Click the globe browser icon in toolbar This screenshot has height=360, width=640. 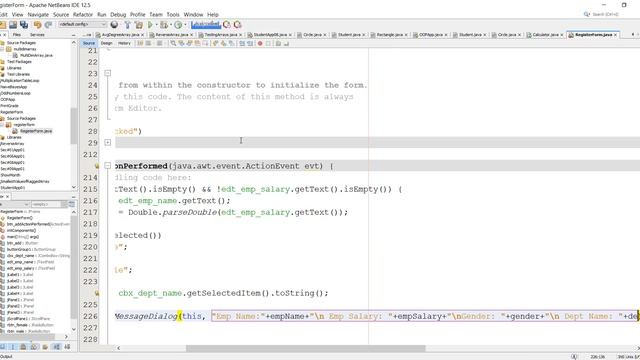pos(114,25)
